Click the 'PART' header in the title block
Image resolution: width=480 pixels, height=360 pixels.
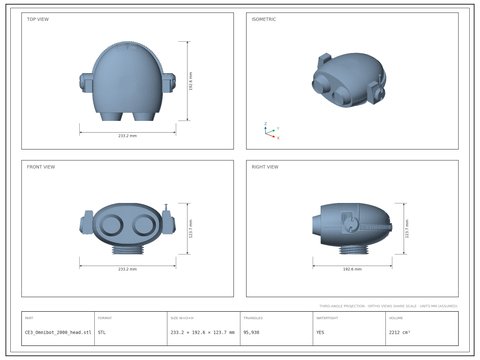29,318
